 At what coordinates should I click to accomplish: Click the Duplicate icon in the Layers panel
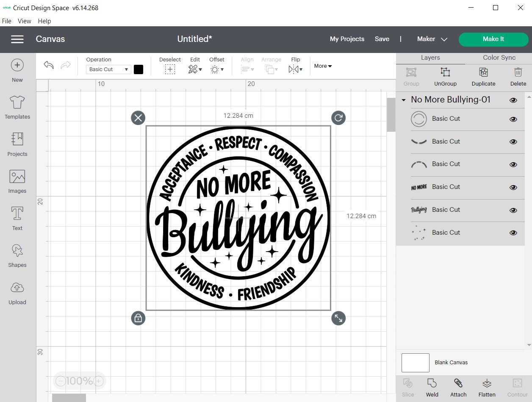tap(483, 76)
